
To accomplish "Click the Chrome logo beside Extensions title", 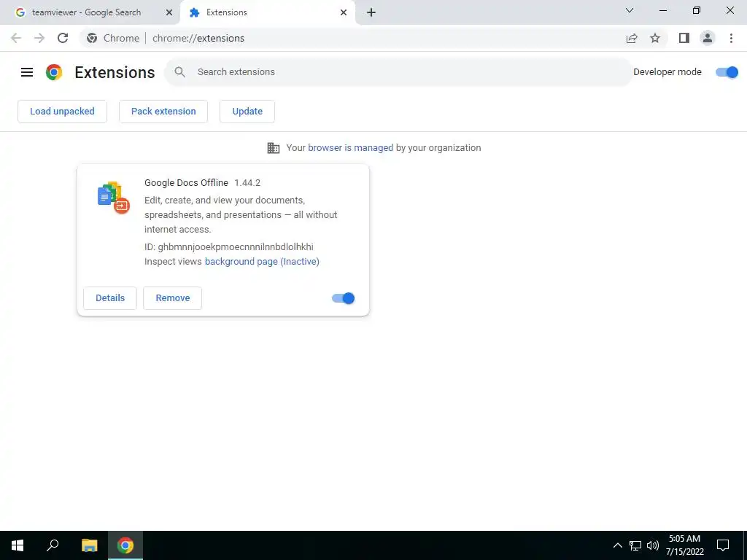I will coord(54,72).
